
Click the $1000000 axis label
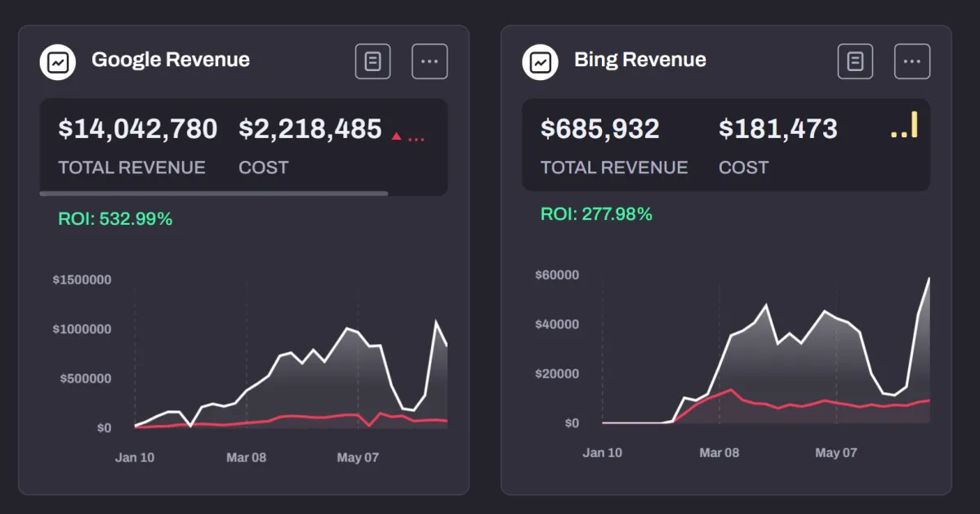pyautogui.click(x=82, y=329)
